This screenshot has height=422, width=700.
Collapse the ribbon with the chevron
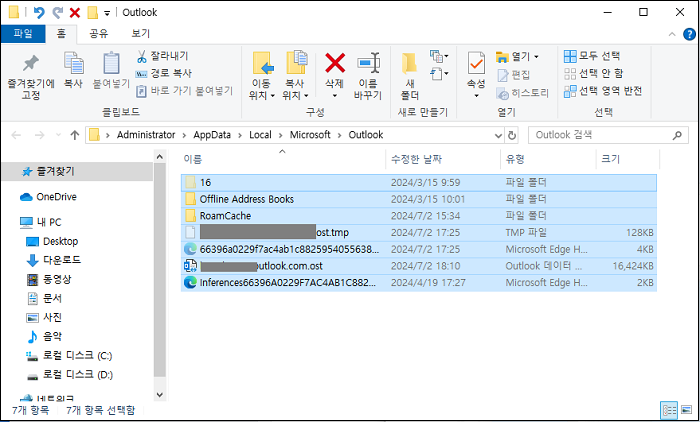point(672,34)
